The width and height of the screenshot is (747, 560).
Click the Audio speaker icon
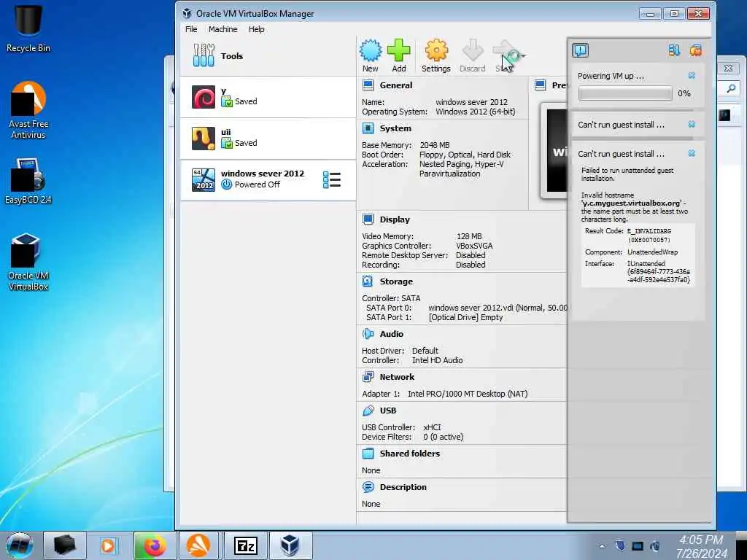[368, 334]
